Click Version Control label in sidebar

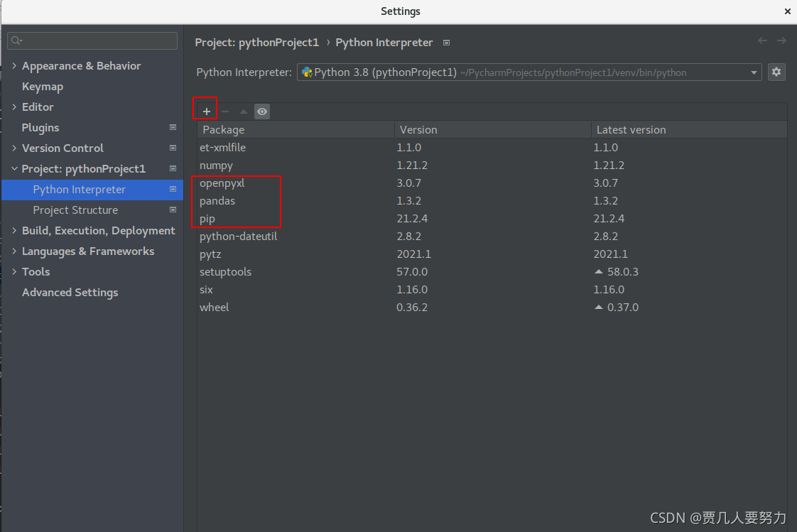click(x=63, y=148)
